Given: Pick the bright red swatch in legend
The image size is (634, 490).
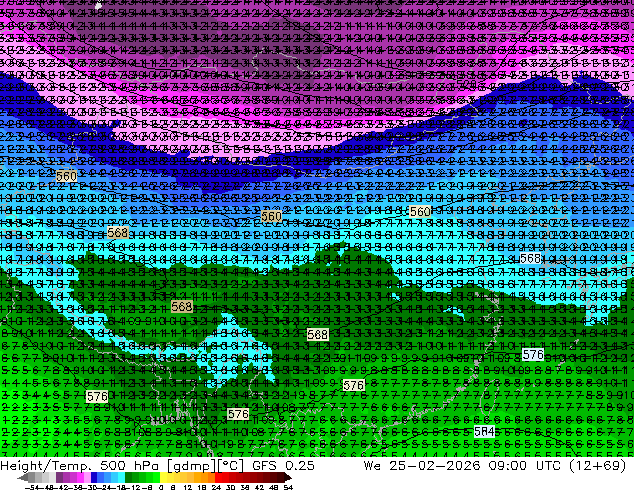Looking at the screenshot, I should click(218, 478).
